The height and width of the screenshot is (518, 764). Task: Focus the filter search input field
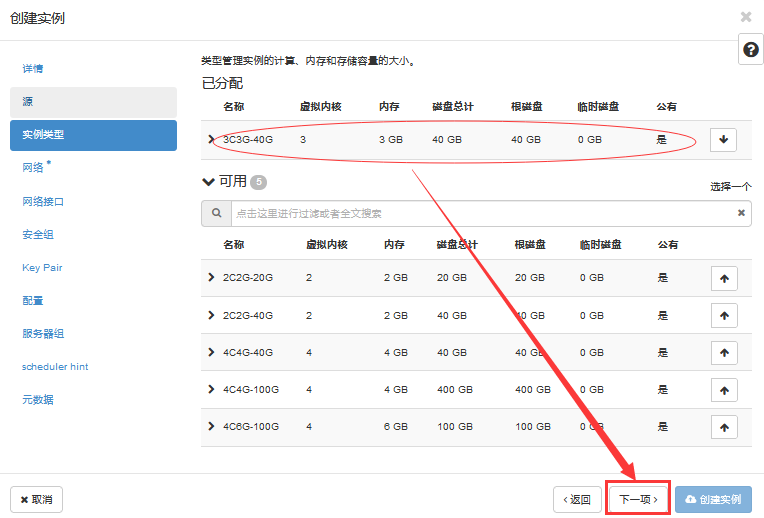pos(491,213)
